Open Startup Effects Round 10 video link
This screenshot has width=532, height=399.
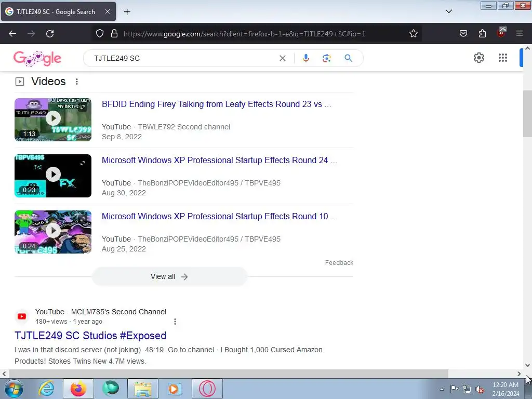(219, 216)
